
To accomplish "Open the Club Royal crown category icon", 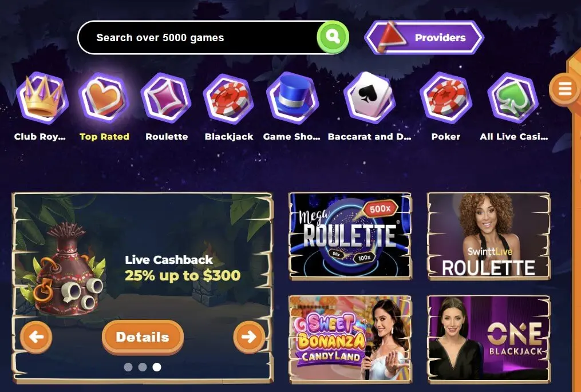I will point(42,98).
